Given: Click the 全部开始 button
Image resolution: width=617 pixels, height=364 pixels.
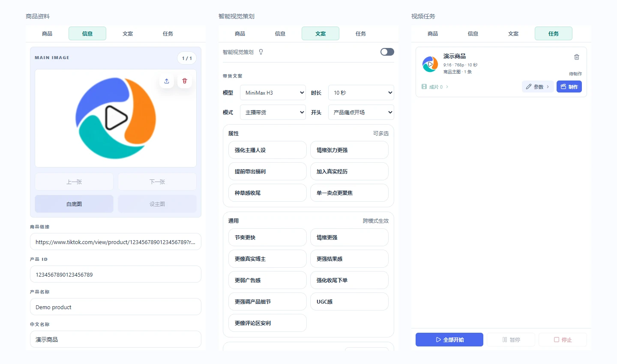Looking at the screenshot, I should click(x=449, y=340).
